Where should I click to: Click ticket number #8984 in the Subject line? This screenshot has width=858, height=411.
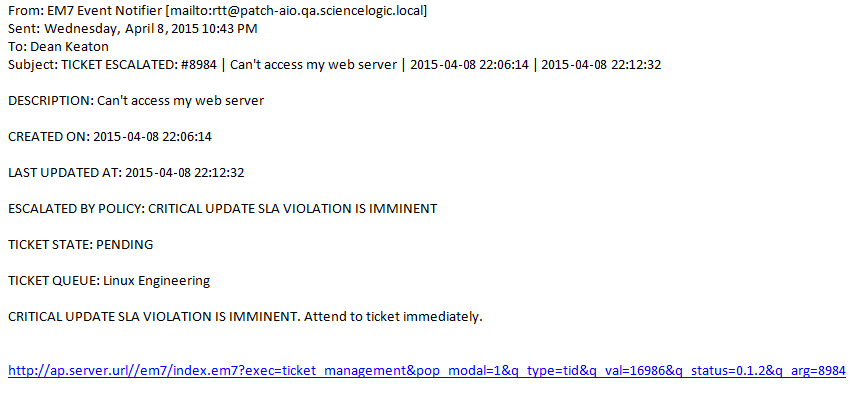click(200, 65)
